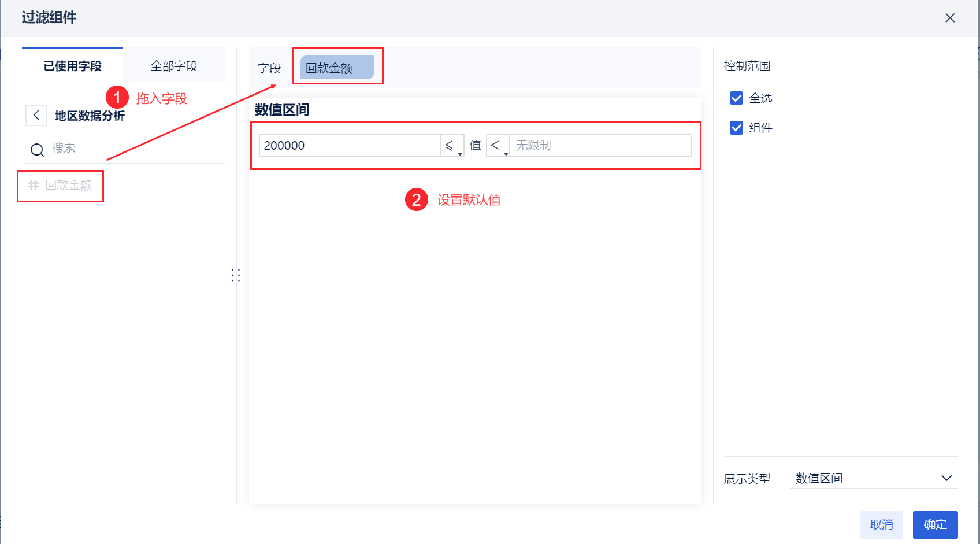Image resolution: width=980 pixels, height=544 pixels.
Task: Click the search magnifier icon
Action: [37, 150]
